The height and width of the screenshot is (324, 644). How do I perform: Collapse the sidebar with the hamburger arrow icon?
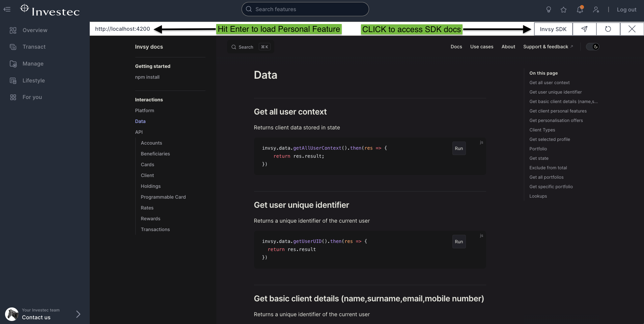tap(7, 9)
